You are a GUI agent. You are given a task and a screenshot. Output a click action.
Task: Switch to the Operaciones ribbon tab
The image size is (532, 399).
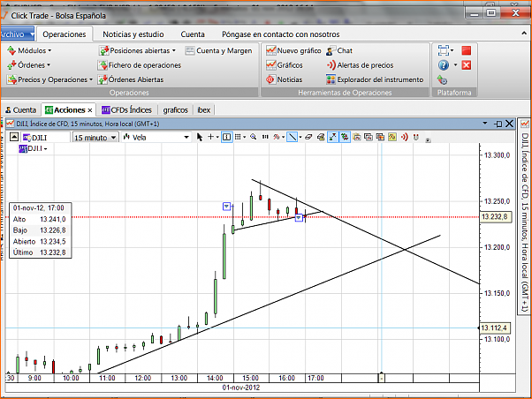[x=65, y=34]
